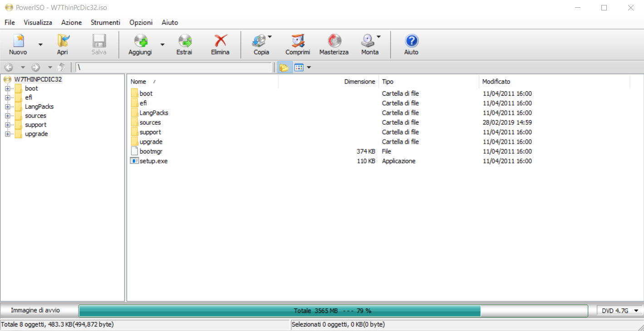
Task: Click efi folder icon in file list
Action: tap(134, 103)
